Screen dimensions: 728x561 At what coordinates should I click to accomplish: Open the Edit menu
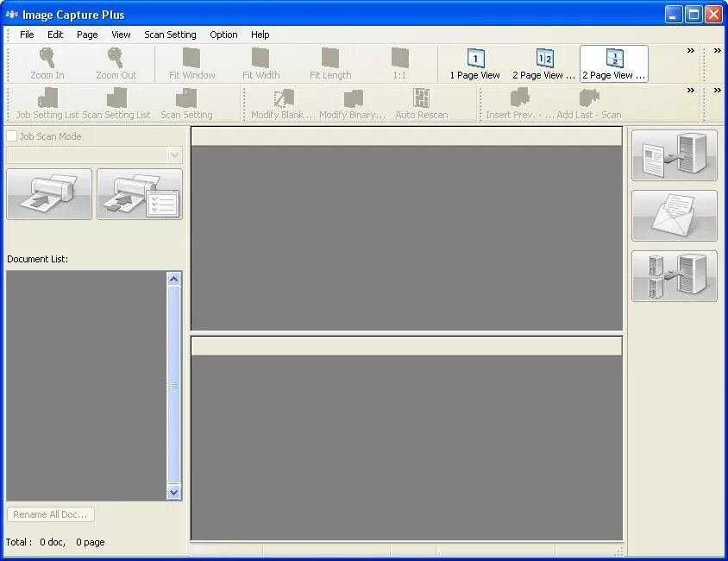pos(55,35)
